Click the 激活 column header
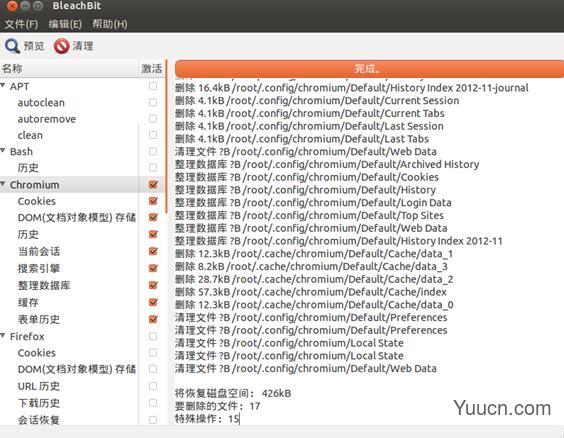This screenshot has height=438, width=564. [x=151, y=68]
